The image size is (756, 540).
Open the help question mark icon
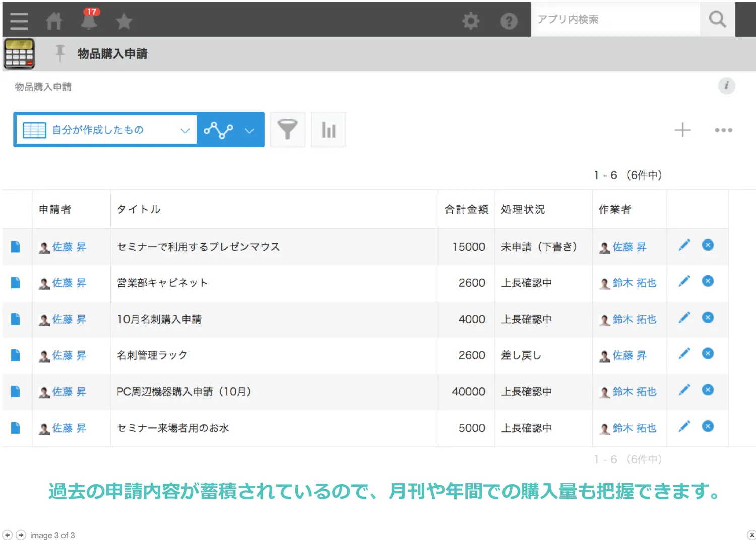pyautogui.click(x=509, y=21)
